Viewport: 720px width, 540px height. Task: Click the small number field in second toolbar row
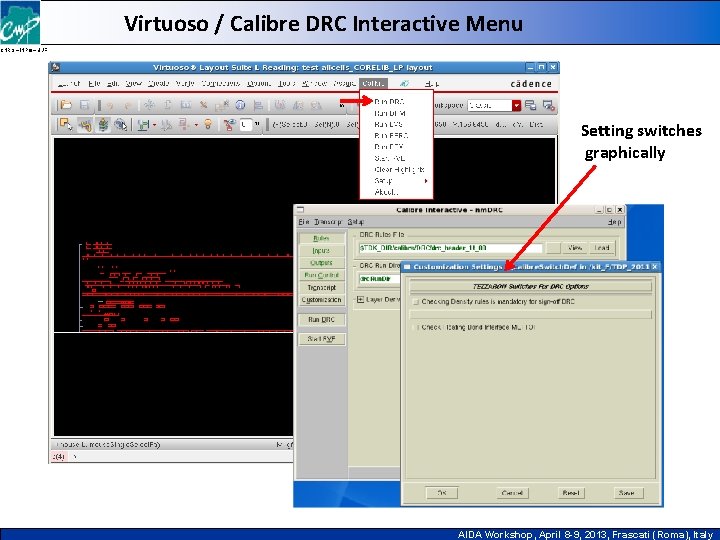pyautogui.click(x=246, y=124)
